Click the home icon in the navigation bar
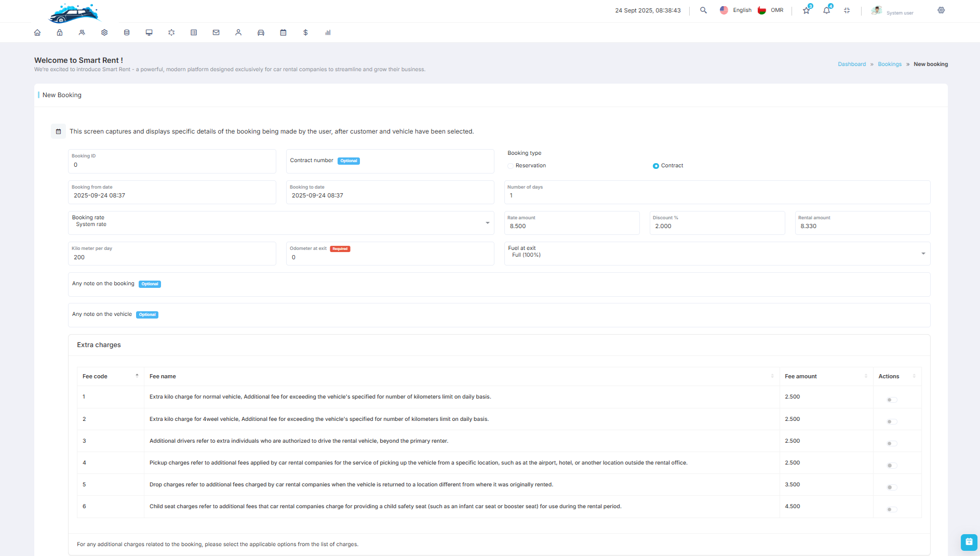The image size is (980, 556). pos(37,33)
